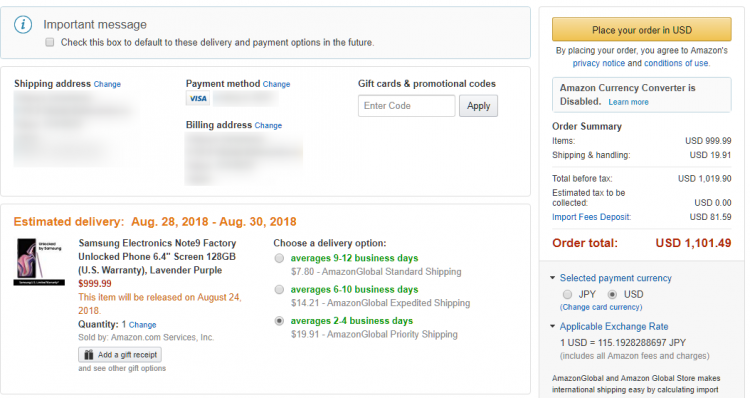Viewport: 750px width, 398px height.
Task: Click the gift icon on Add a gift receipt
Action: tap(88, 354)
